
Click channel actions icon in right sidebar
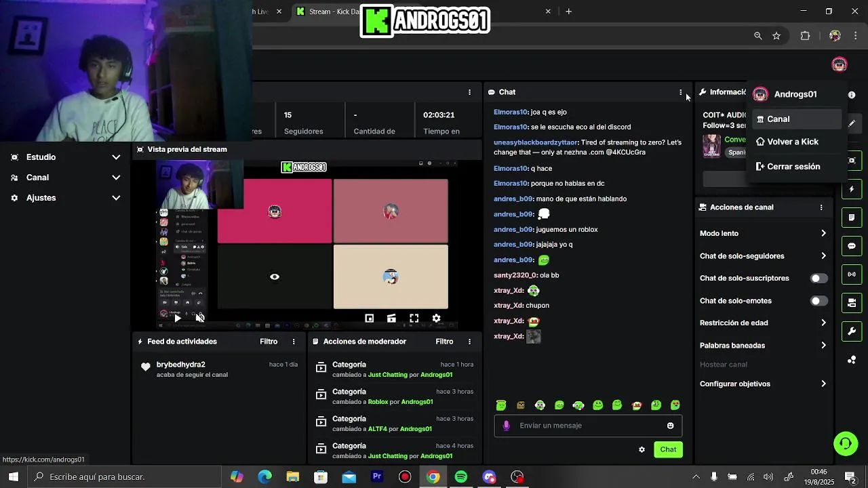[x=852, y=302]
